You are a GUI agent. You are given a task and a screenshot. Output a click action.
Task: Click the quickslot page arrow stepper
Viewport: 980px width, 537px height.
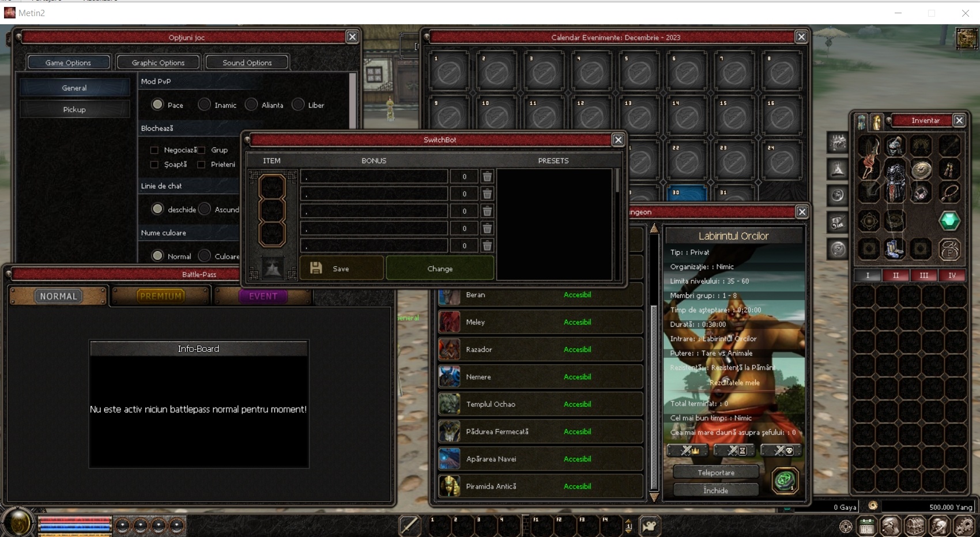pos(629,526)
